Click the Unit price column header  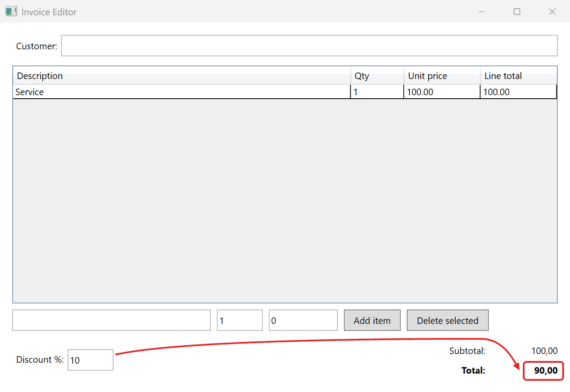tap(442, 76)
